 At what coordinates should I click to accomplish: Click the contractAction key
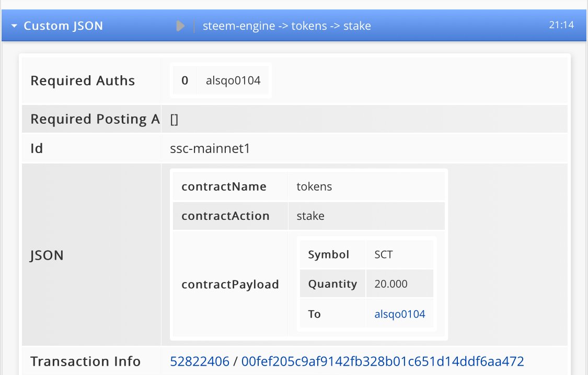225,216
